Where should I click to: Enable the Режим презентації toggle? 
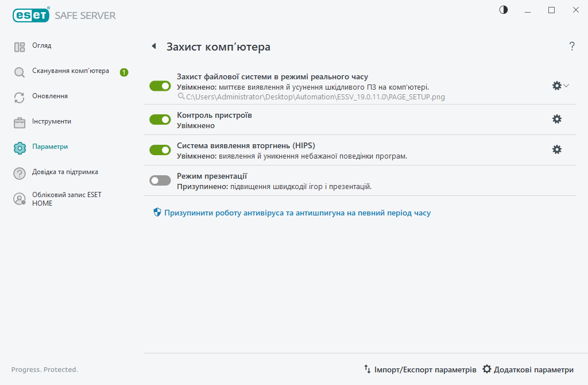pos(160,180)
